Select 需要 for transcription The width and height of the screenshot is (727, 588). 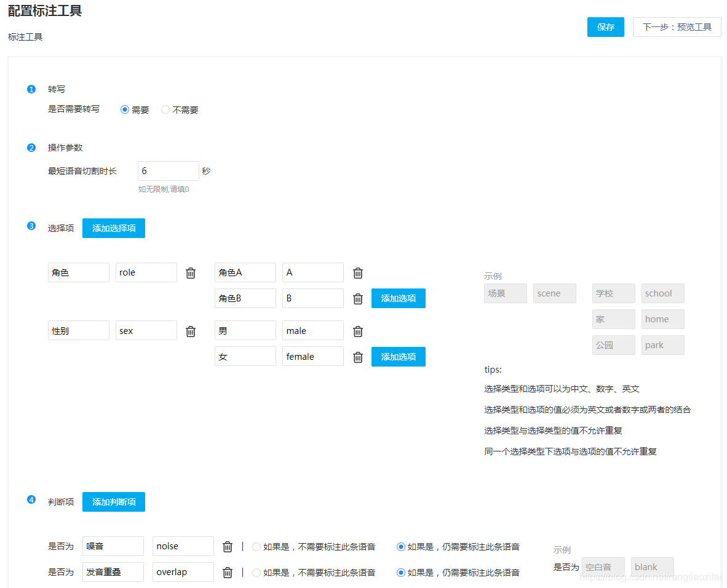(125, 110)
